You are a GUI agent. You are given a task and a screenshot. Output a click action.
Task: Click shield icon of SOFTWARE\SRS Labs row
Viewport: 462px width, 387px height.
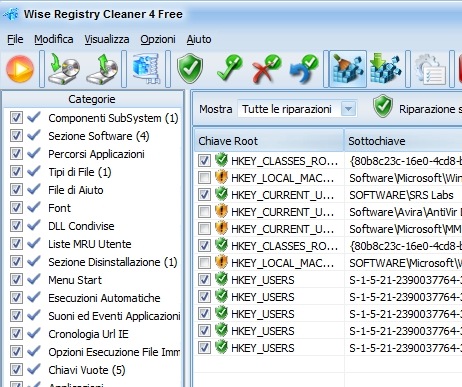click(221, 194)
